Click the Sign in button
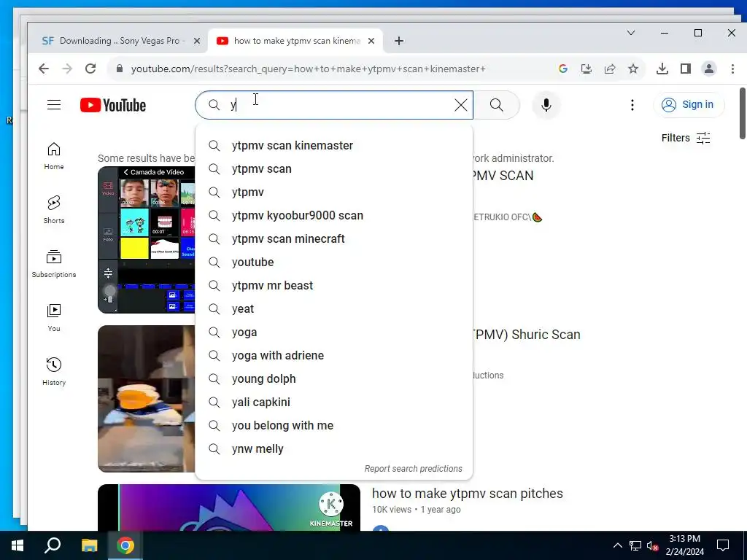747x560 pixels. (x=689, y=105)
